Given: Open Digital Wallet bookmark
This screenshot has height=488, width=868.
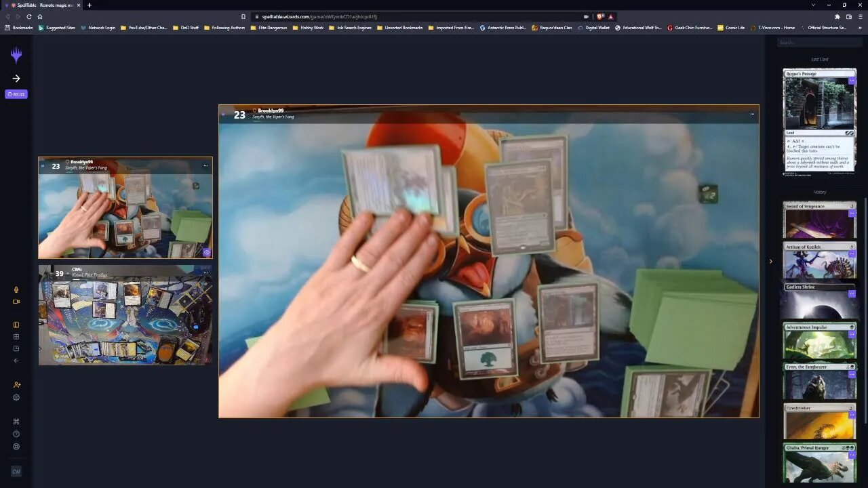Looking at the screenshot, I should (593, 28).
